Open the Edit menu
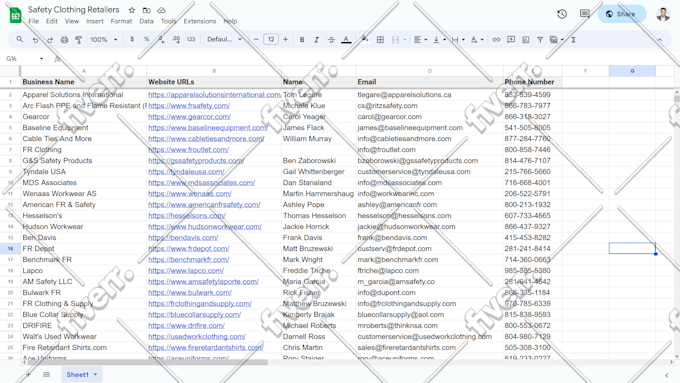This screenshot has height=383, width=680. point(52,21)
